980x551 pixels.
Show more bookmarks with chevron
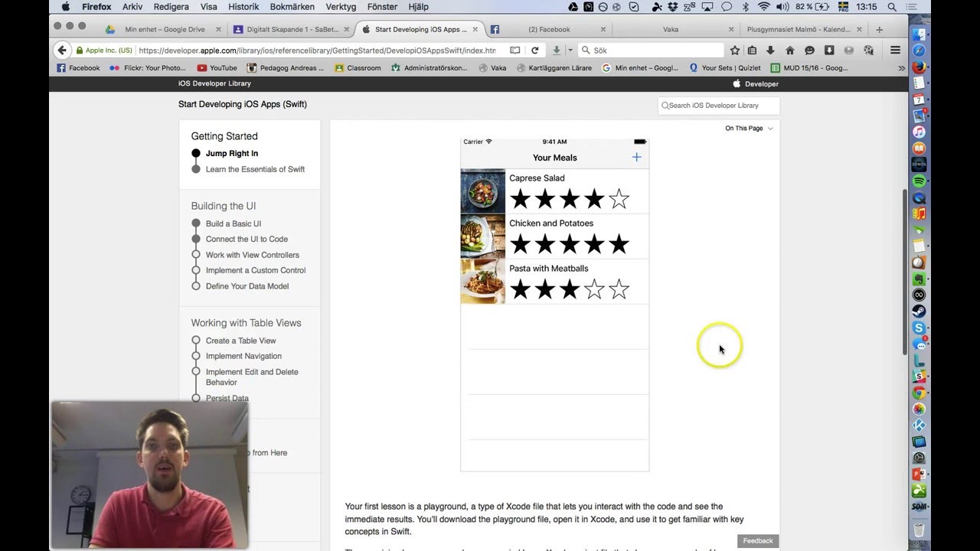(901, 67)
